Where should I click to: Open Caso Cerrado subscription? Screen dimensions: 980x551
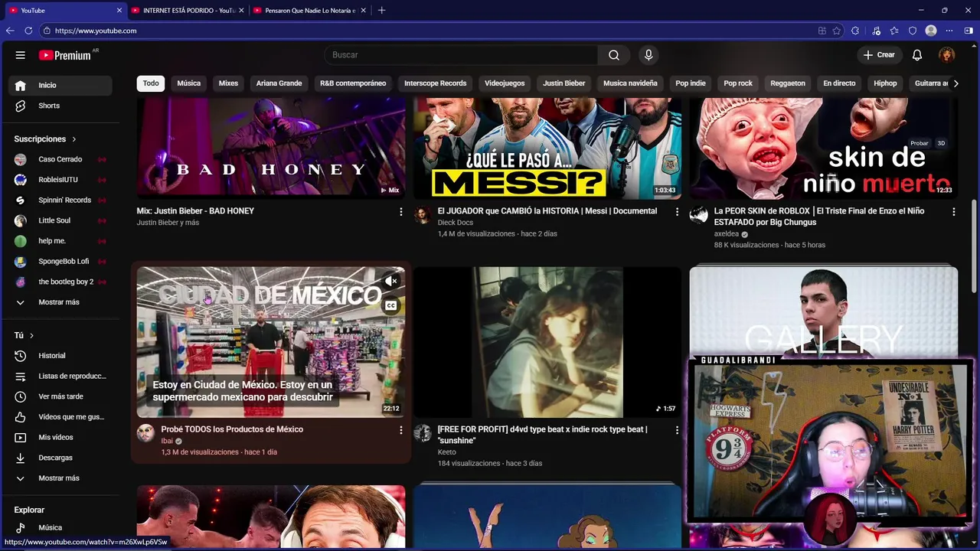[60, 159]
